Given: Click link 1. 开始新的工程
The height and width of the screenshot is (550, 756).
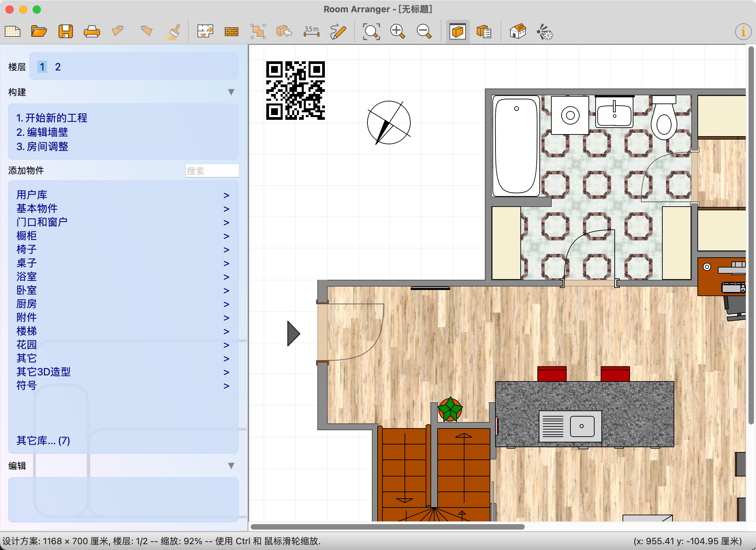Looking at the screenshot, I should point(52,118).
